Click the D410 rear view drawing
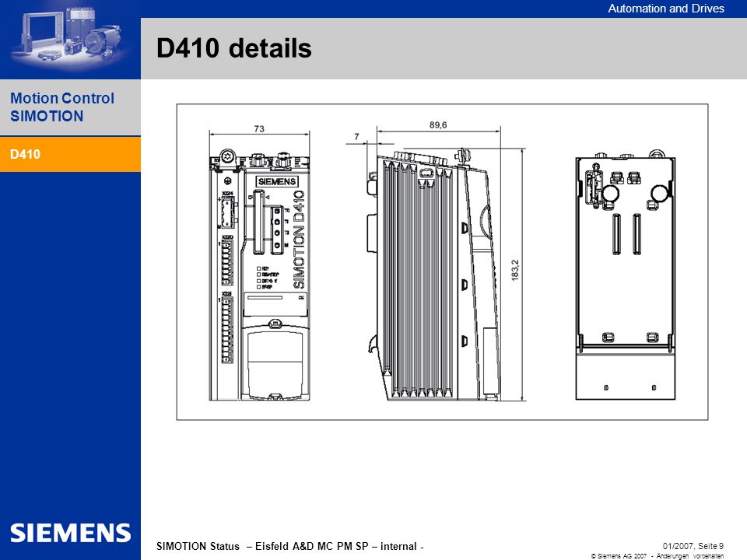 pos(626,276)
